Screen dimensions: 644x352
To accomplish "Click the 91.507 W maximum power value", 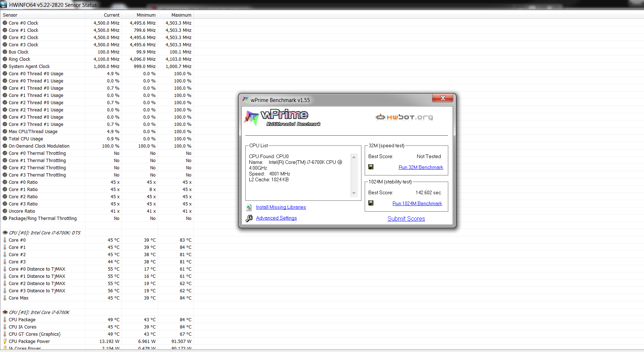I will click(x=182, y=341).
